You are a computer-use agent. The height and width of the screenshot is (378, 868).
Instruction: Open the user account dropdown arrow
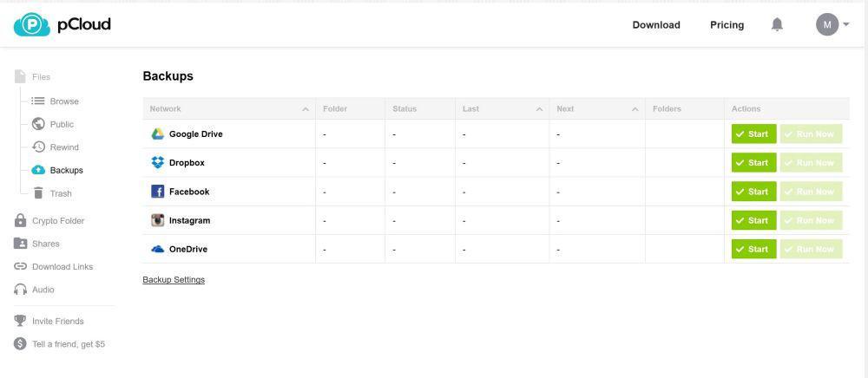pyautogui.click(x=846, y=25)
